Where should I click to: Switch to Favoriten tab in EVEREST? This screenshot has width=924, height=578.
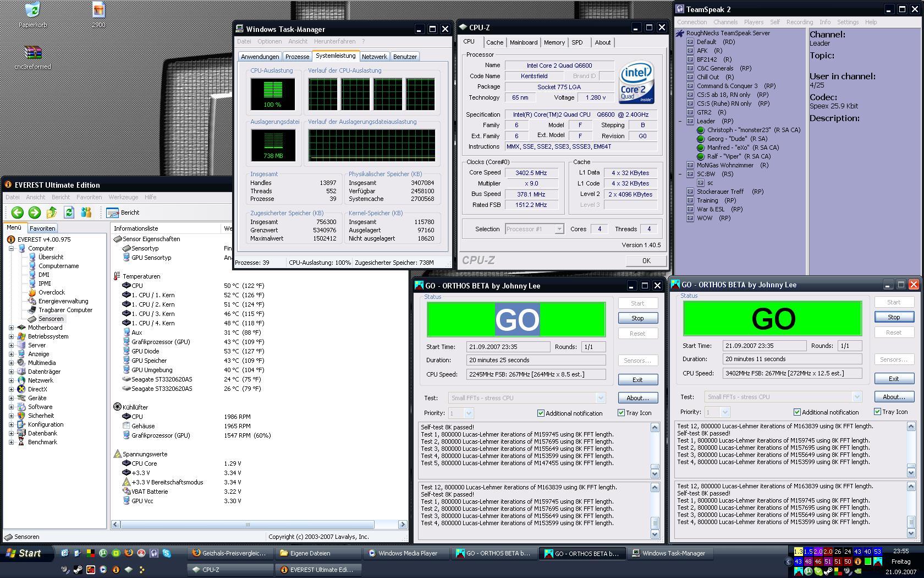click(x=42, y=228)
